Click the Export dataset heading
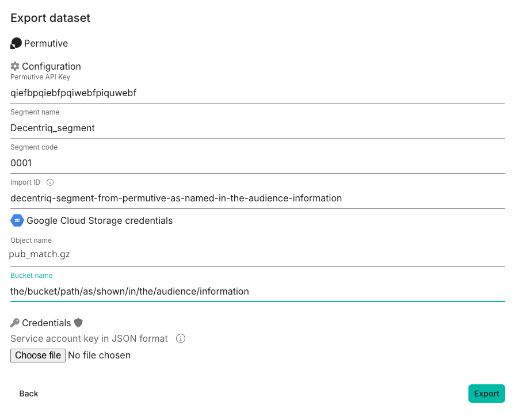The image size is (515, 420). click(x=51, y=18)
